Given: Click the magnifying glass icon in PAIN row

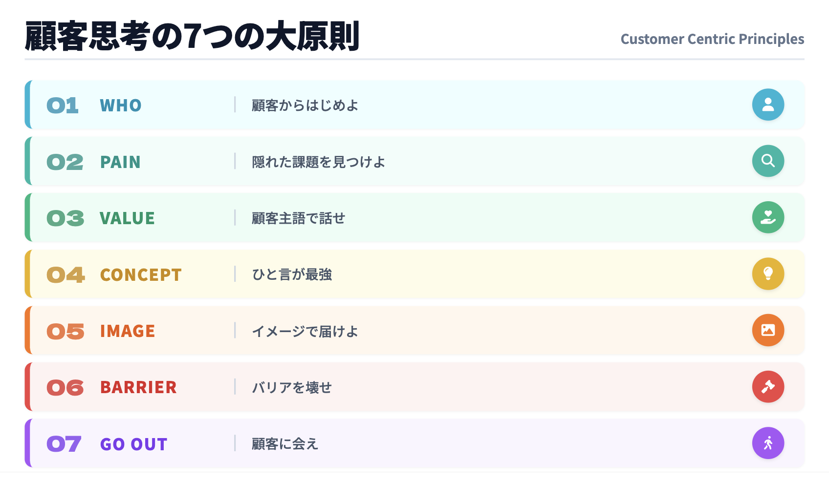Looking at the screenshot, I should tap(768, 161).
